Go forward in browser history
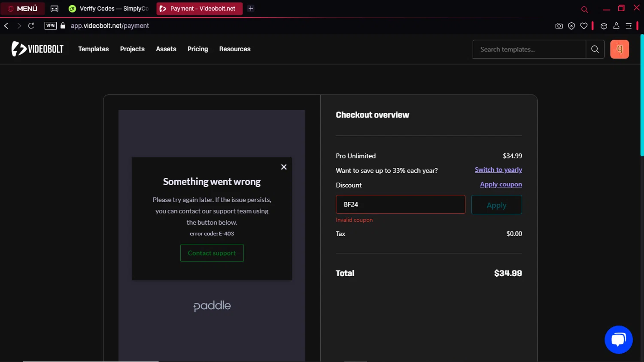 [x=19, y=26]
